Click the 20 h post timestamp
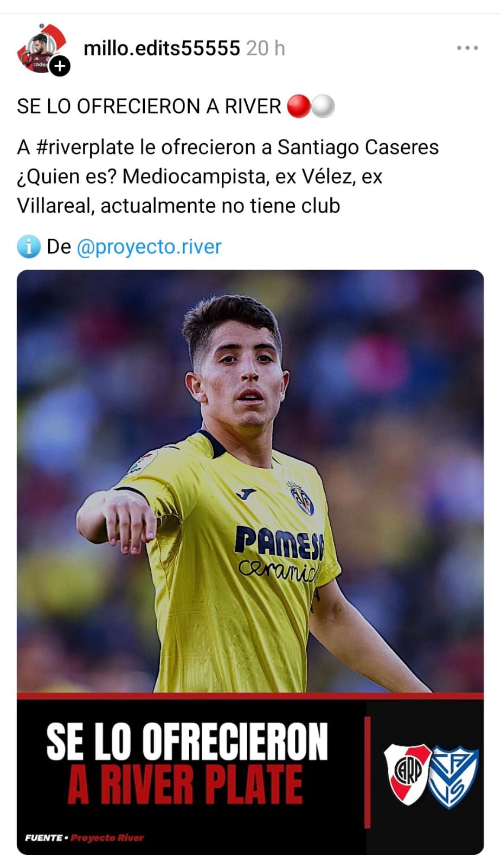 266,48
